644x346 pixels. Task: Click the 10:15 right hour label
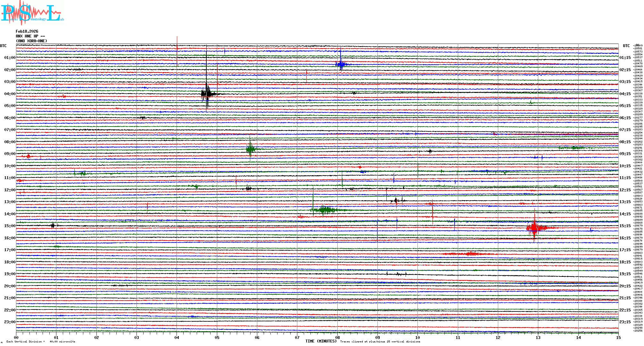click(625, 166)
